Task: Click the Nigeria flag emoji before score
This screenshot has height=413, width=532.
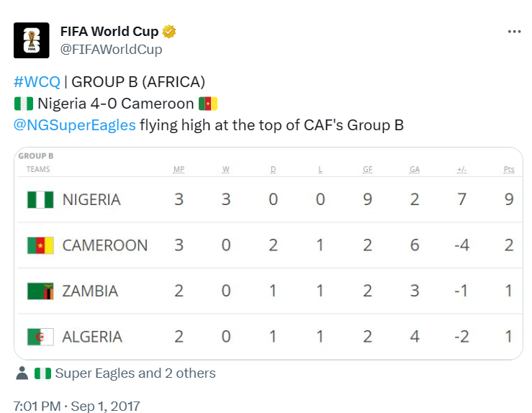Action: tap(23, 103)
